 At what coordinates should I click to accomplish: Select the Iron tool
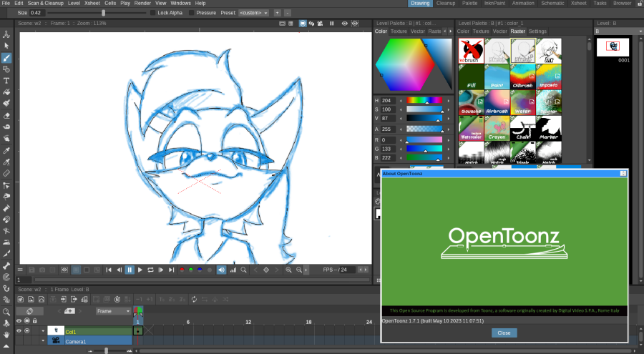(6, 242)
